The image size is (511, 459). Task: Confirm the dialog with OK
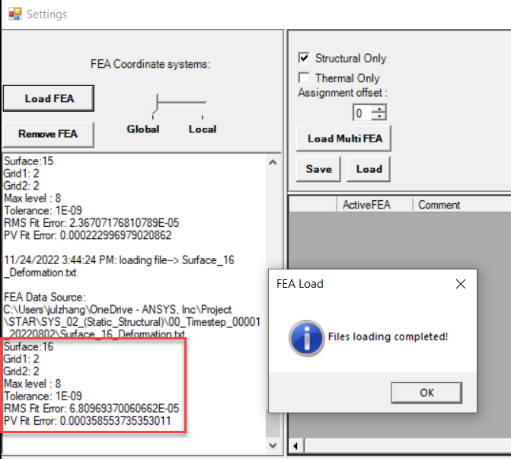coord(426,393)
